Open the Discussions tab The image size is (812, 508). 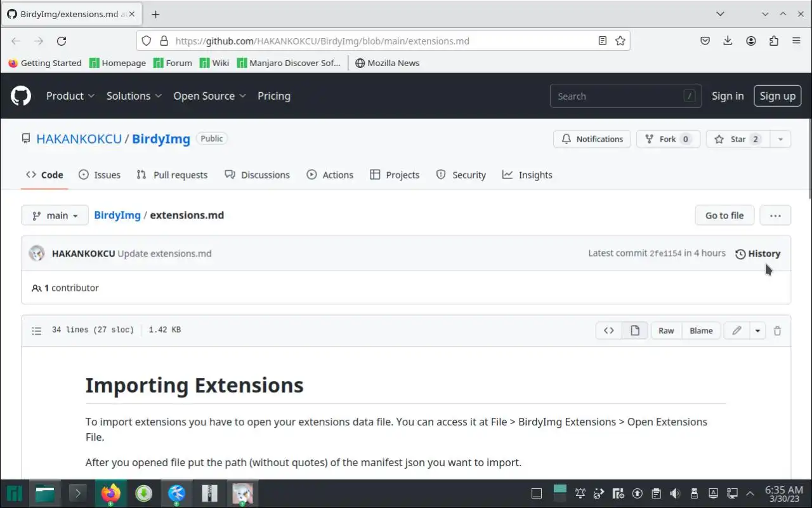coord(257,175)
